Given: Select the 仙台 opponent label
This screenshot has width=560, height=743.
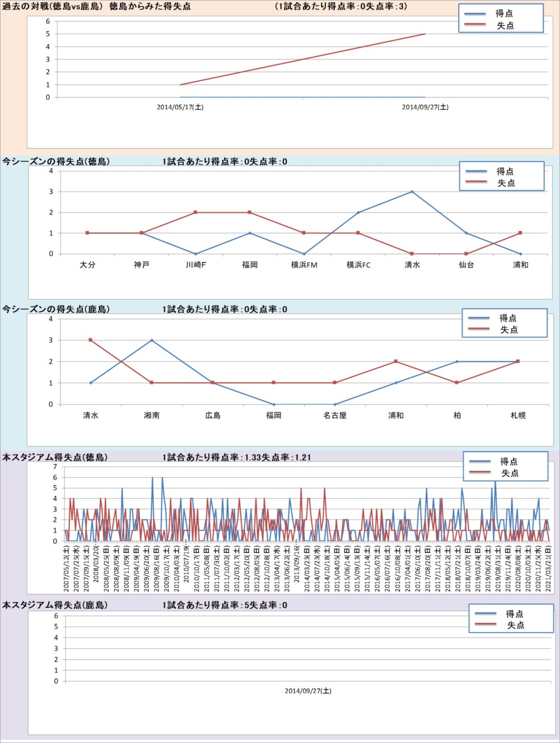Looking at the screenshot, I should click(466, 265).
